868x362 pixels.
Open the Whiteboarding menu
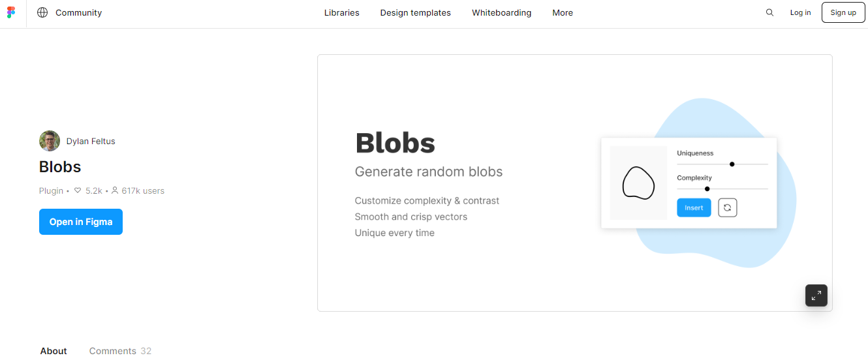(x=502, y=12)
